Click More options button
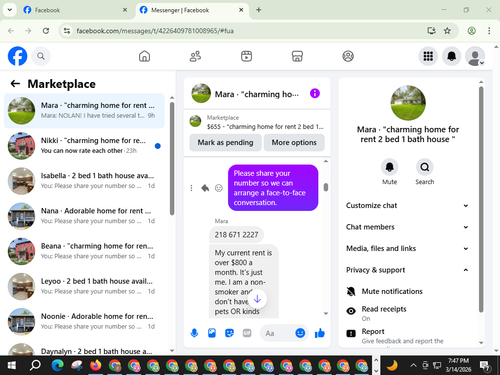 [x=294, y=142]
